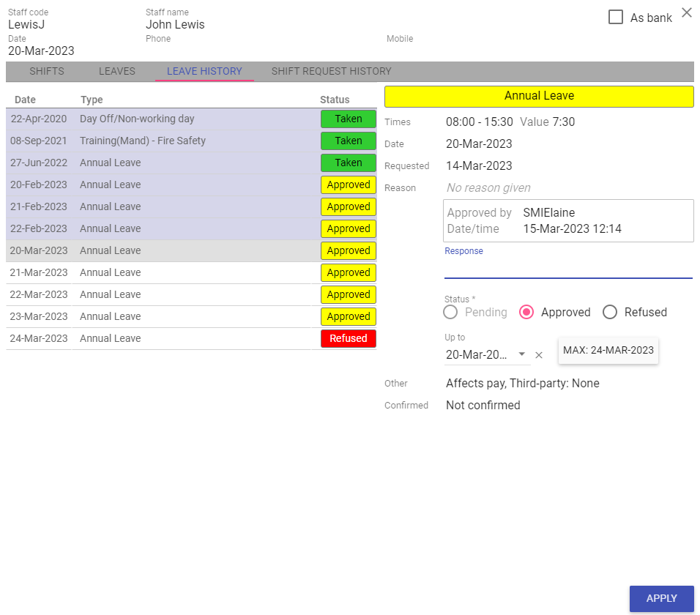Click the yellow Annual Leave header banner

point(539,96)
